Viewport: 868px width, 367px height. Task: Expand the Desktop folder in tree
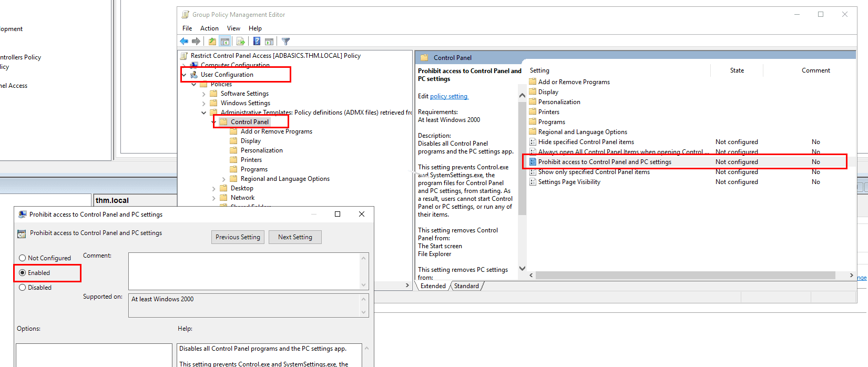pyautogui.click(x=214, y=189)
